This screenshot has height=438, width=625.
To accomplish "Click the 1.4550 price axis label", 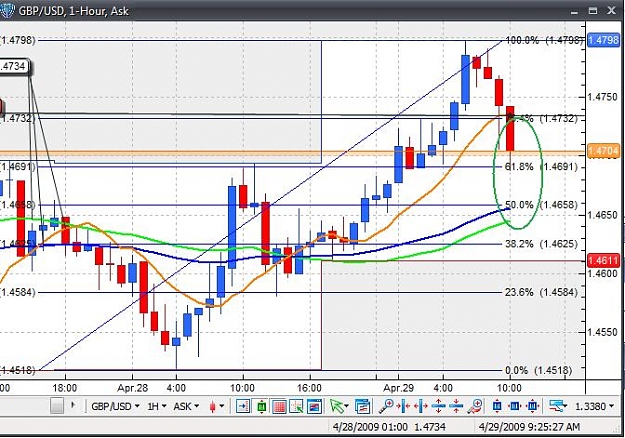I will tap(603, 332).
